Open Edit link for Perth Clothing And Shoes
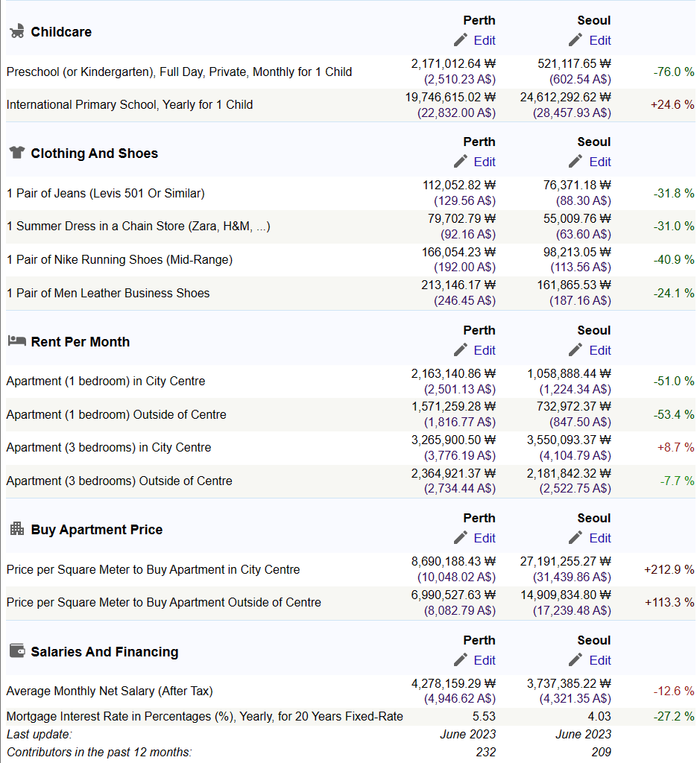The width and height of the screenshot is (700, 763). click(485, 162)
